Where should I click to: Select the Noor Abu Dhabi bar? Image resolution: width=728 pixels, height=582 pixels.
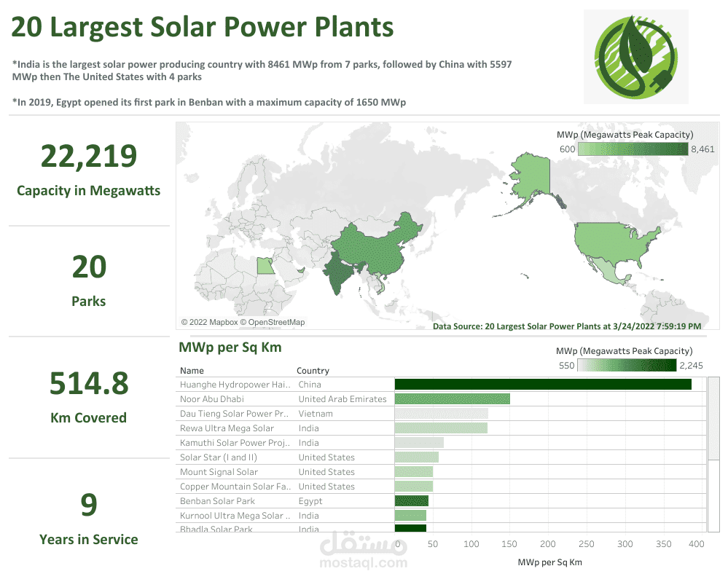point(453,399)
